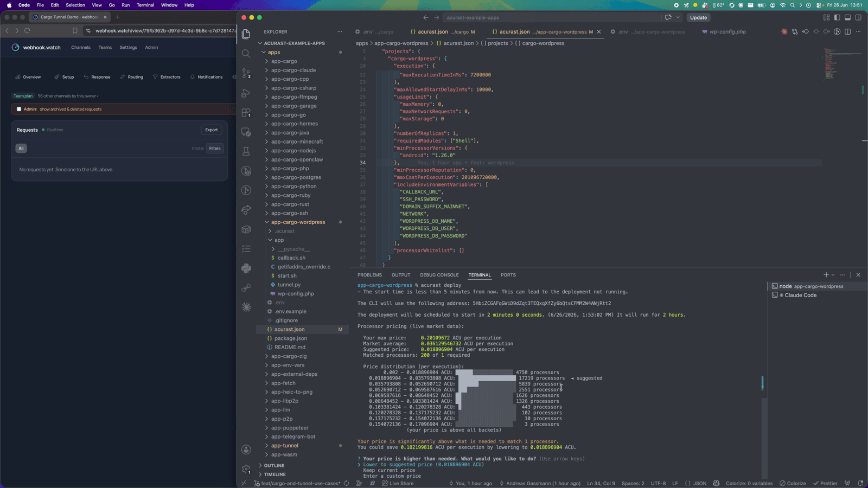
Task: Check the Admin show archived requests checkbox
Action: pos(19,109)
